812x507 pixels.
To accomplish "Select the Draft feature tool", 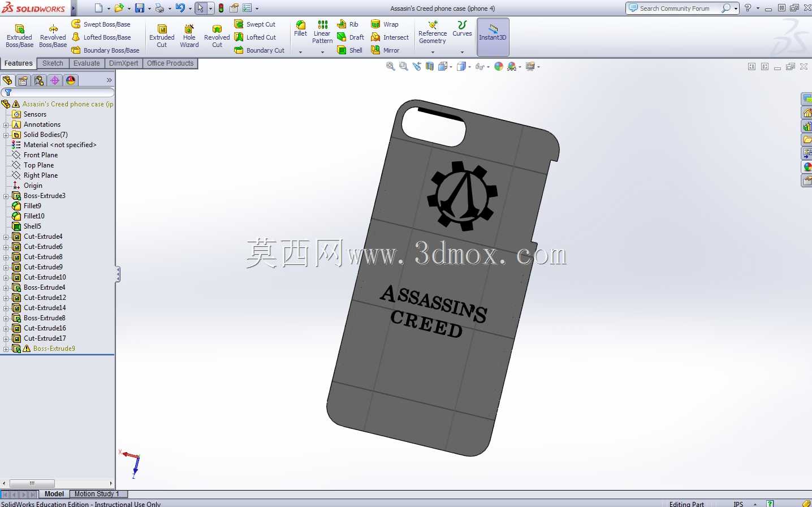I will 351,37.
